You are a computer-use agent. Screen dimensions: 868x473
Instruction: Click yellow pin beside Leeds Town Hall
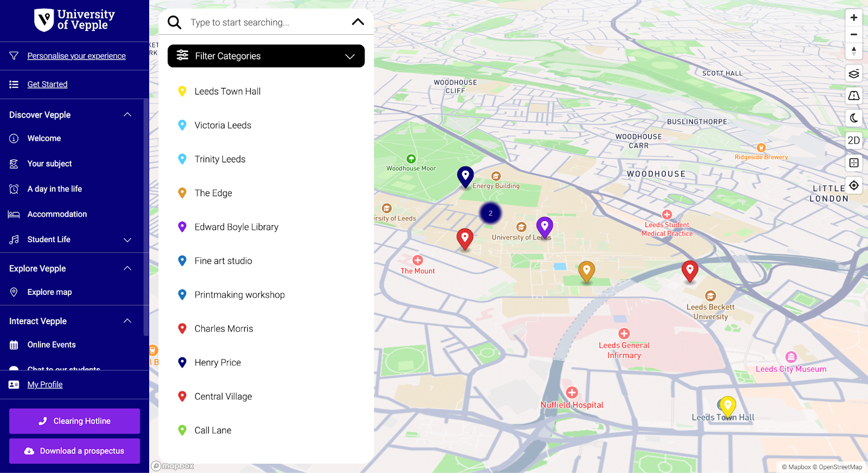(x=182, y=91)
